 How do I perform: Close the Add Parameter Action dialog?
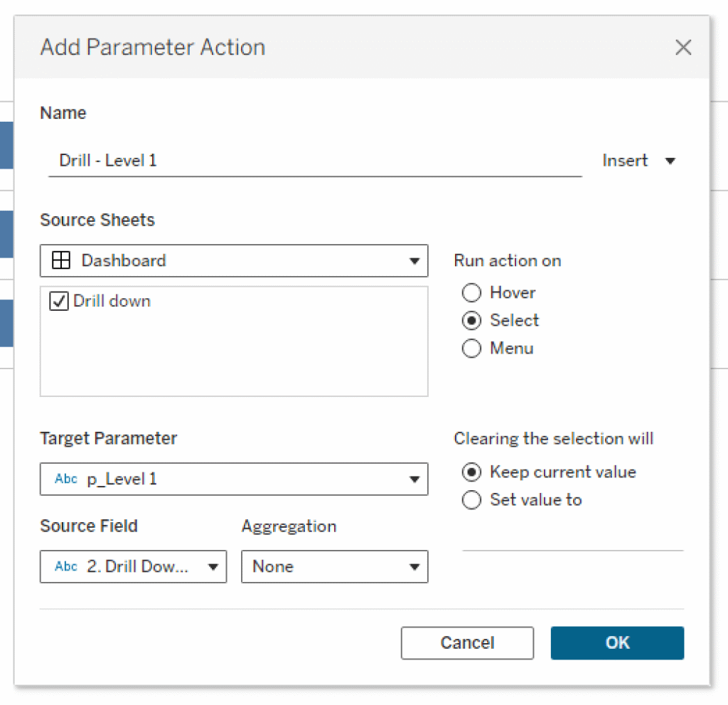683,47
